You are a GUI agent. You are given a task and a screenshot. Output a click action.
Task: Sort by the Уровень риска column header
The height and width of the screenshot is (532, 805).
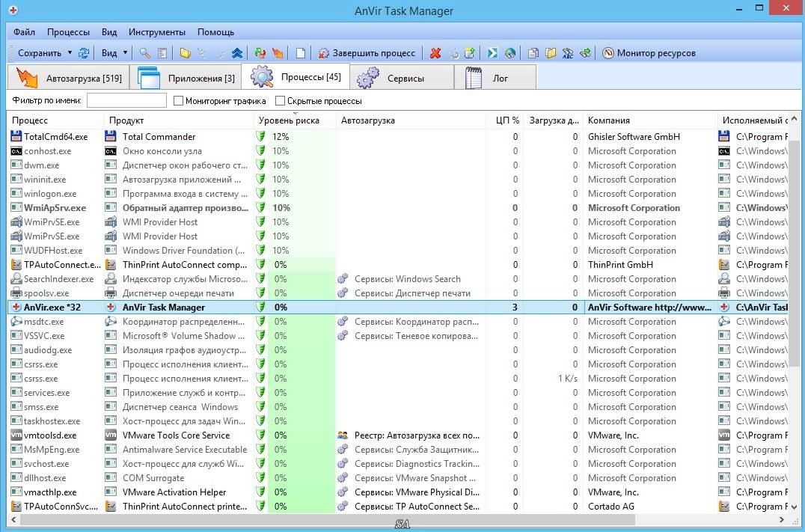click(295, 120)
